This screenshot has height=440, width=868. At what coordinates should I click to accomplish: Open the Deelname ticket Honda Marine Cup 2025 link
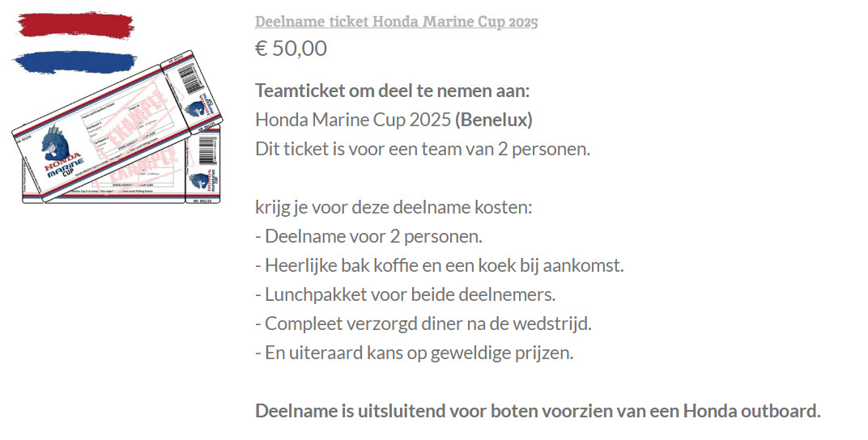[397, 22]
